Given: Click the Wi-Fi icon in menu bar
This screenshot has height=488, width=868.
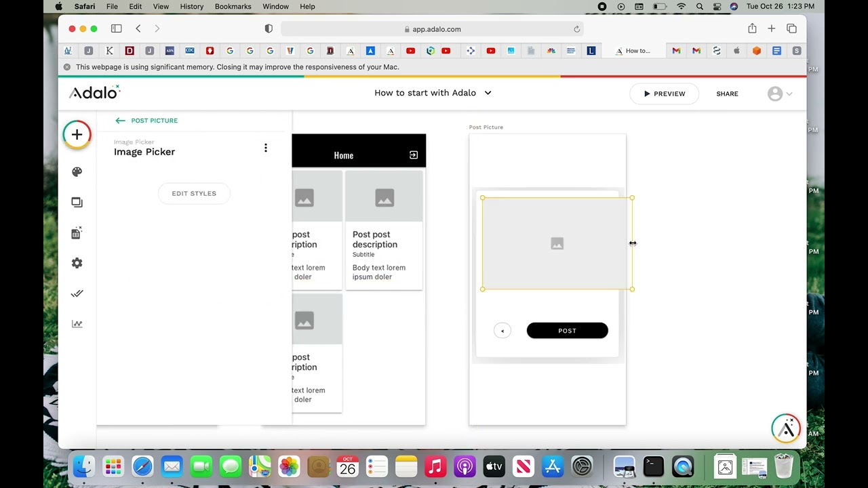Looking at the screenshot, I should coord(682,6).
